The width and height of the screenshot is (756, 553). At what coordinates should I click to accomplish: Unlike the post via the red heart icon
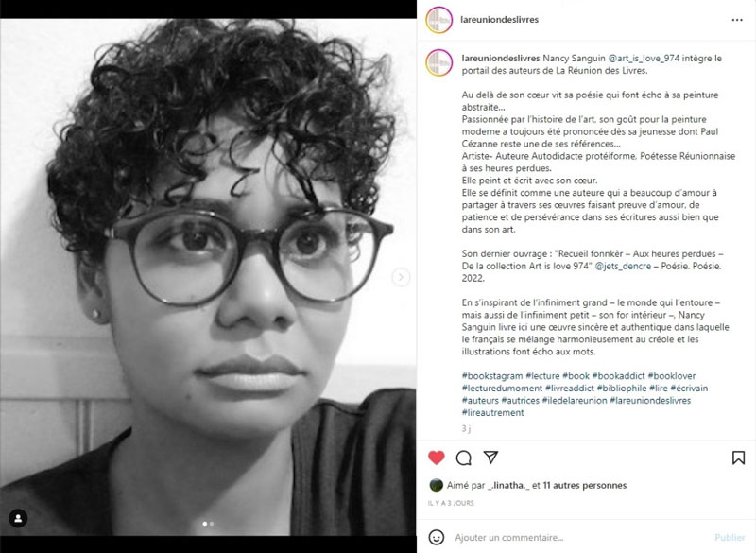point(437,458)
